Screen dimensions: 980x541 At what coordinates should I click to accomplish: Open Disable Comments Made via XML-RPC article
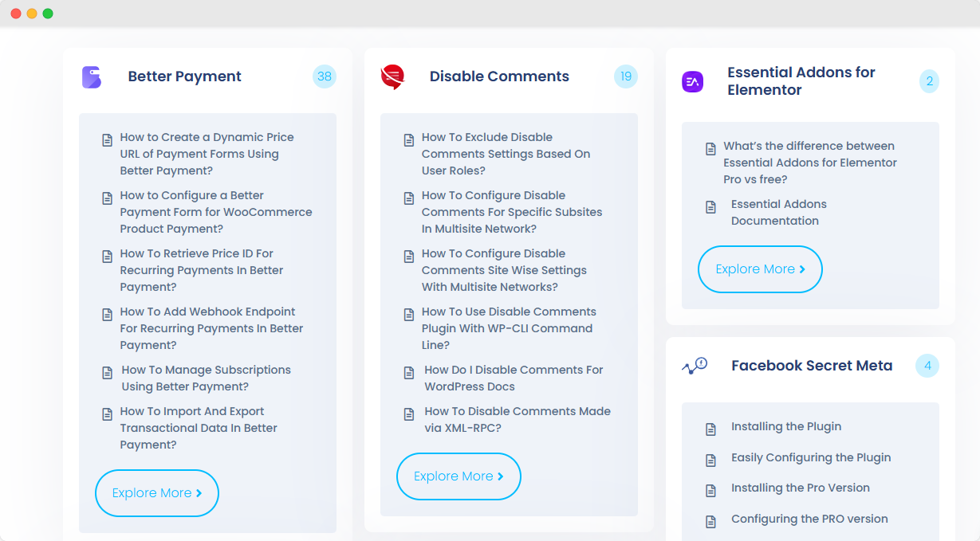[x=518, y=420]
